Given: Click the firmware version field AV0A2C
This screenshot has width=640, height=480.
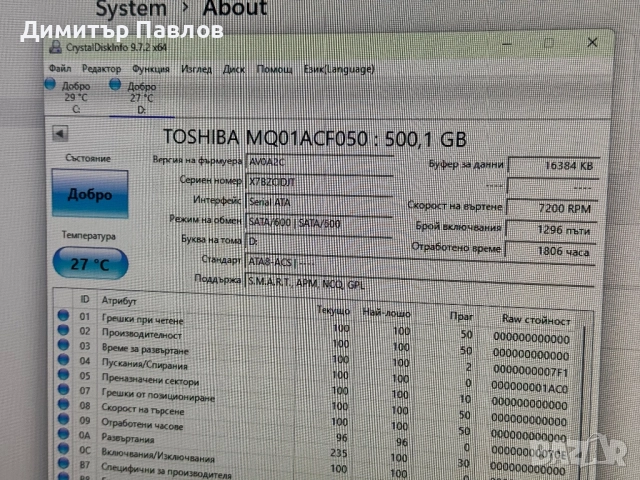Looking at the screenshot, I should tap(319, 162).
